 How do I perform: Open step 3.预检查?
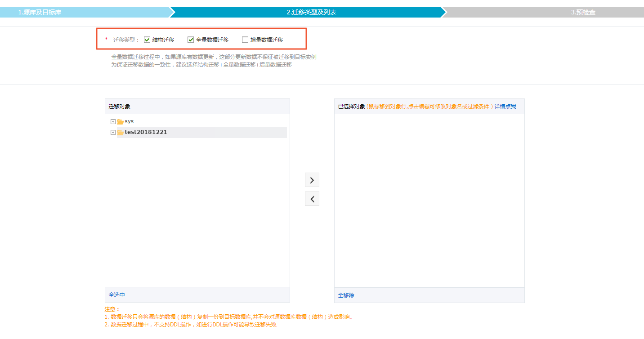pyautogui.click(x=583, y=12)
